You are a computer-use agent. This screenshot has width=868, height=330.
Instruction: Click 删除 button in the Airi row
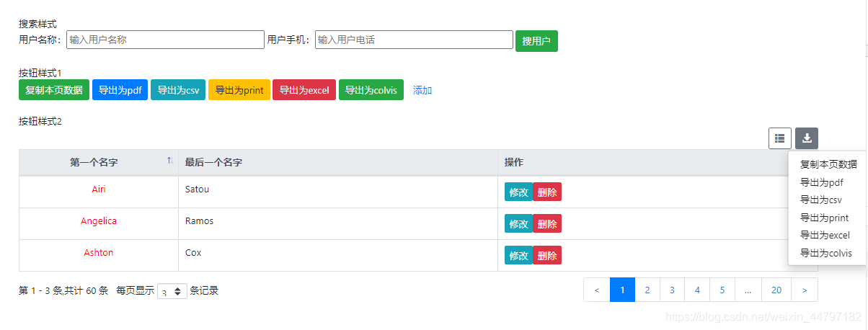[547, 192]
